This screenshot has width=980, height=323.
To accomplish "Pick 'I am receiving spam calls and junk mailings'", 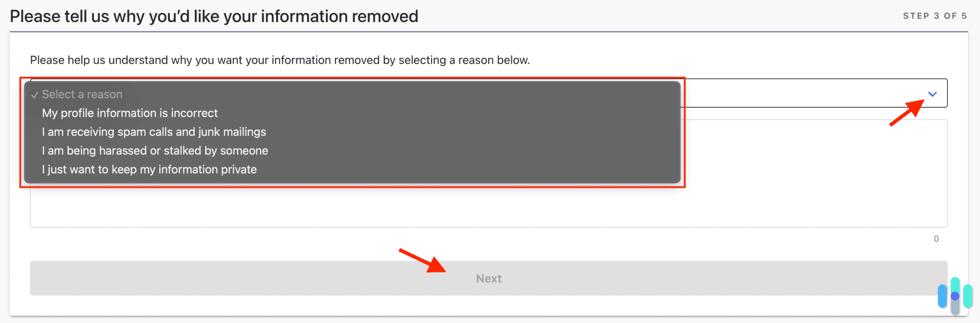I will pos(154,132).
